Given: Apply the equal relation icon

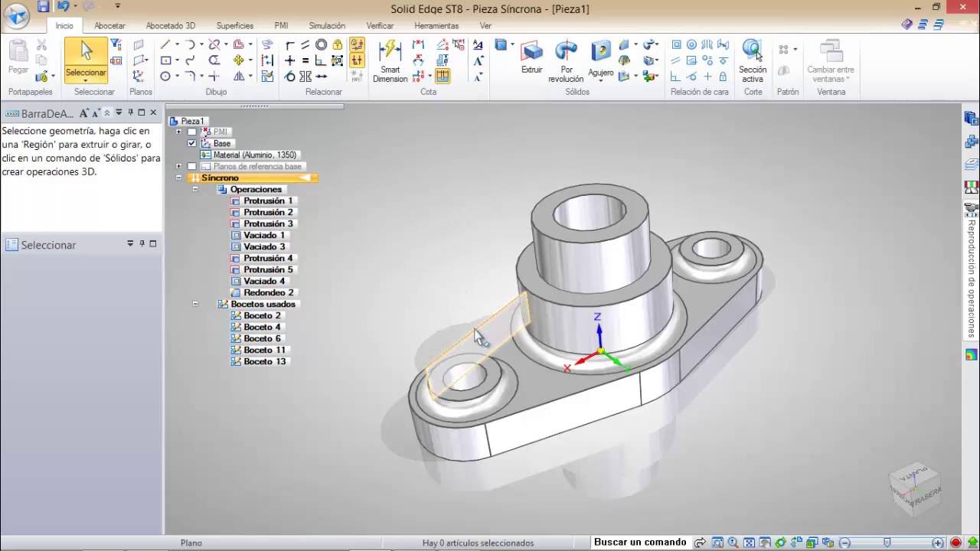Looking at the screenshot, I should coord(305,60).
